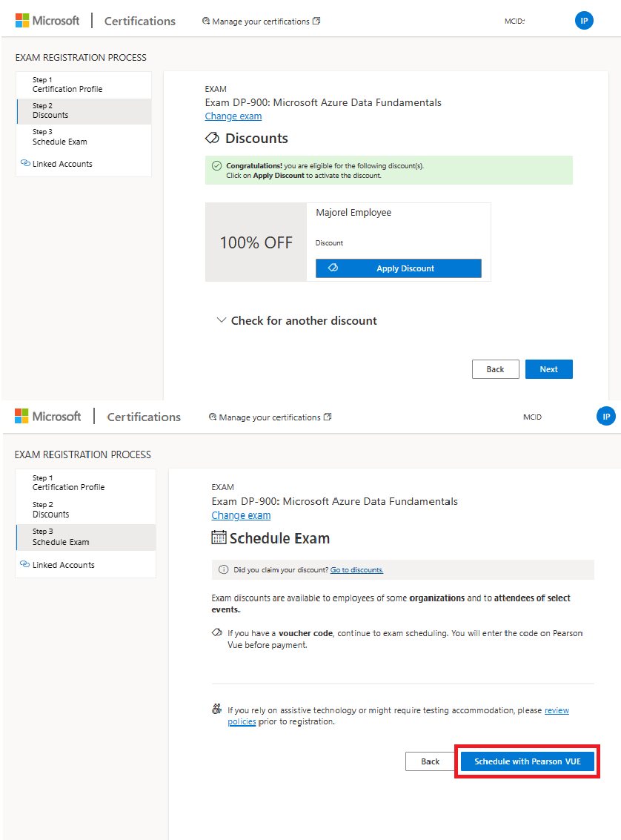Select Step 3 Schedule Exam in top sidebar

pos(84,137)
